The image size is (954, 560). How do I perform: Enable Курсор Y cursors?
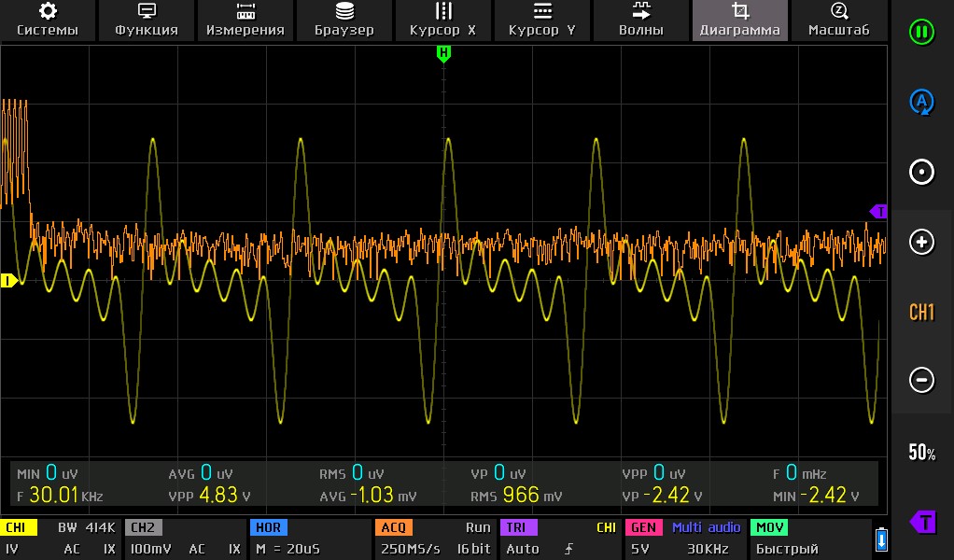(x=542, y=20)
